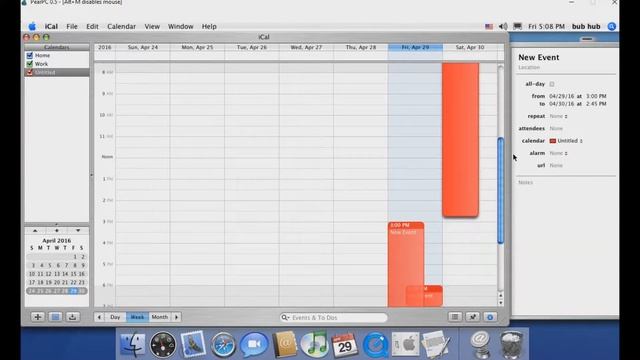Screen dimensions: 640x360
Task: Click the volume speaker menu bar icon
Action: coord(503,27)
